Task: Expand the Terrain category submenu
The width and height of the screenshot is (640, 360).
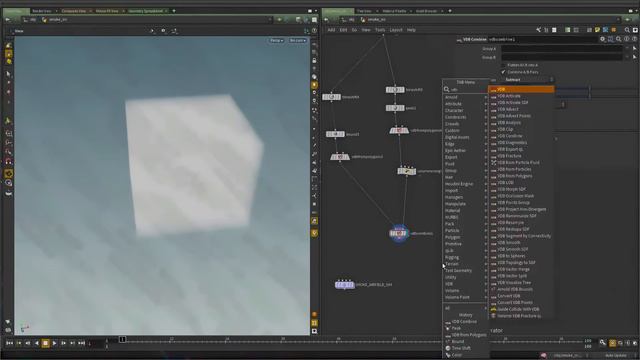Action: tap(451, 264)
